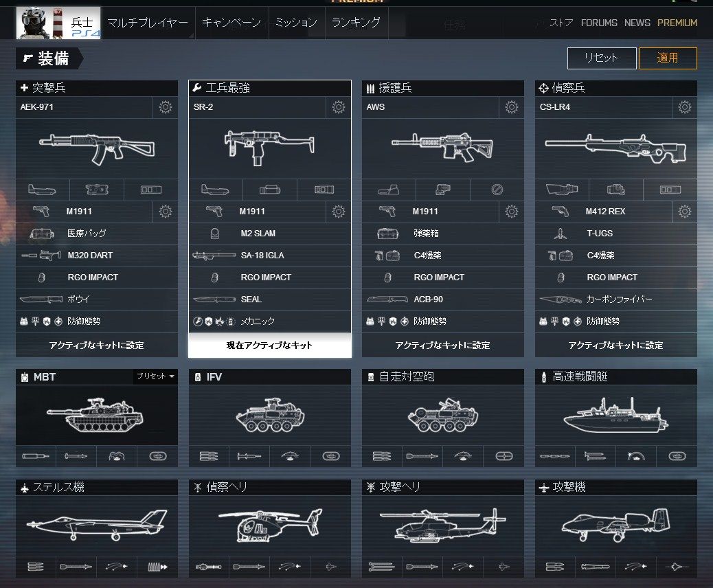Select the M320 DART launcher icon
Viewport: 713px width, 588px height.
click(x=41, y=256)
